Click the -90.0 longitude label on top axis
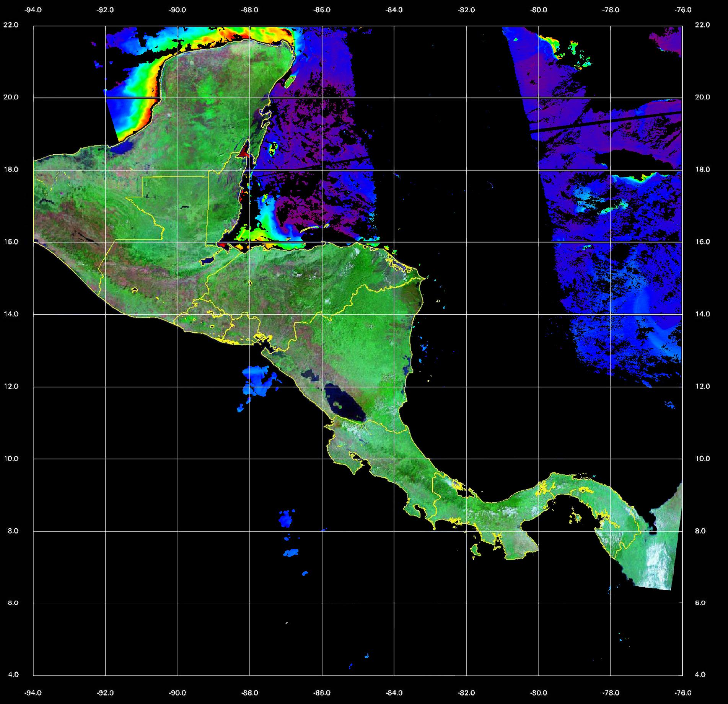The width and height of the screenshot is (728, 704). 178,10
